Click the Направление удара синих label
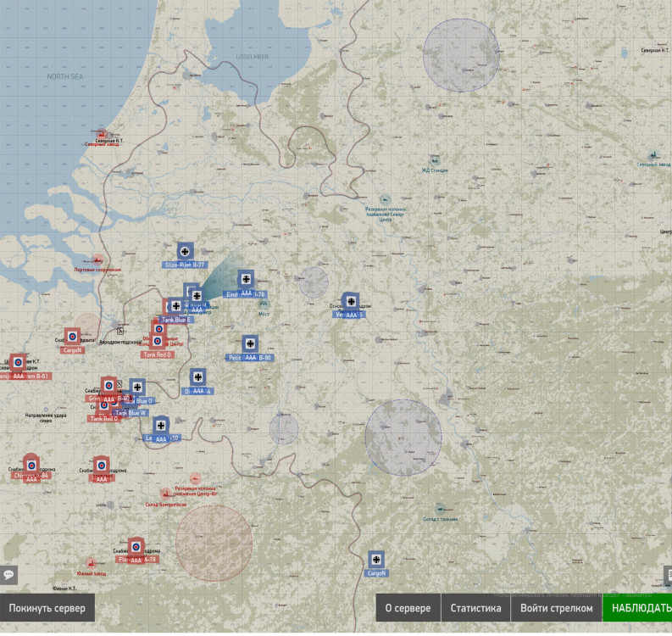The height and width of the screenshot is (636, 672). (46, 418)
